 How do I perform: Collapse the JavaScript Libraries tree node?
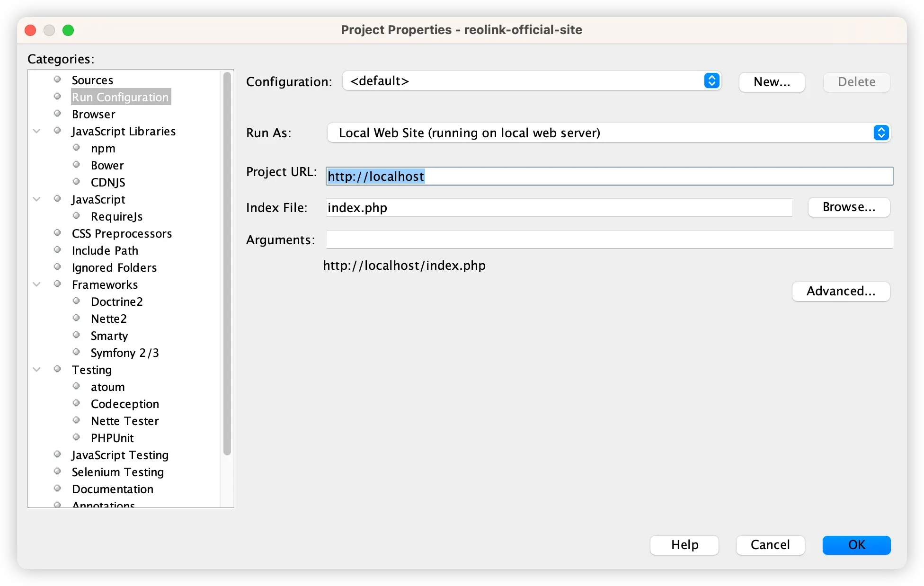click(x=36, y=131)
